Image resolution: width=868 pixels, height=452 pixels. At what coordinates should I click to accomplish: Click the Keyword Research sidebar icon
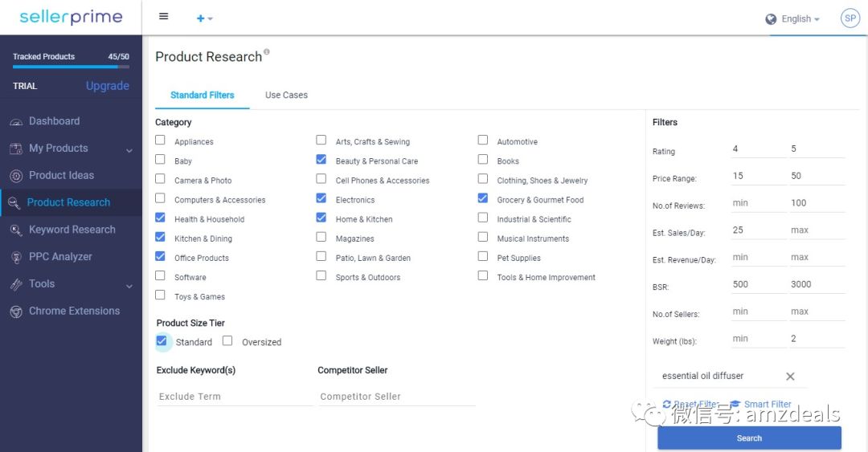(16, 230)
